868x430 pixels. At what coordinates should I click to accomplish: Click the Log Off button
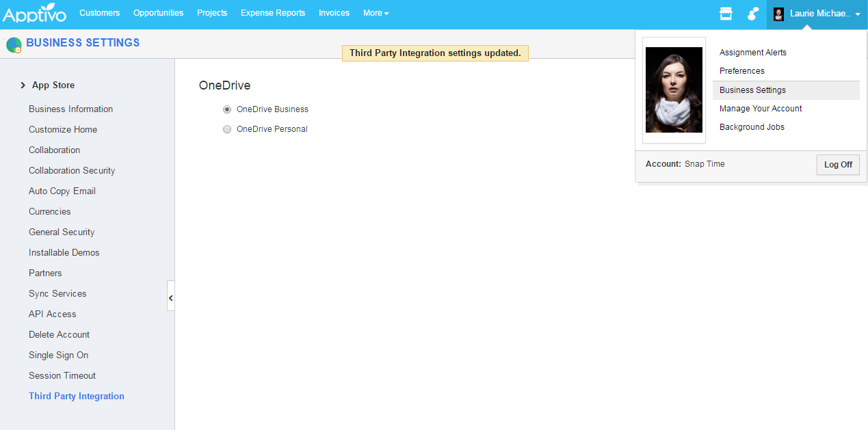pos(838,165)
